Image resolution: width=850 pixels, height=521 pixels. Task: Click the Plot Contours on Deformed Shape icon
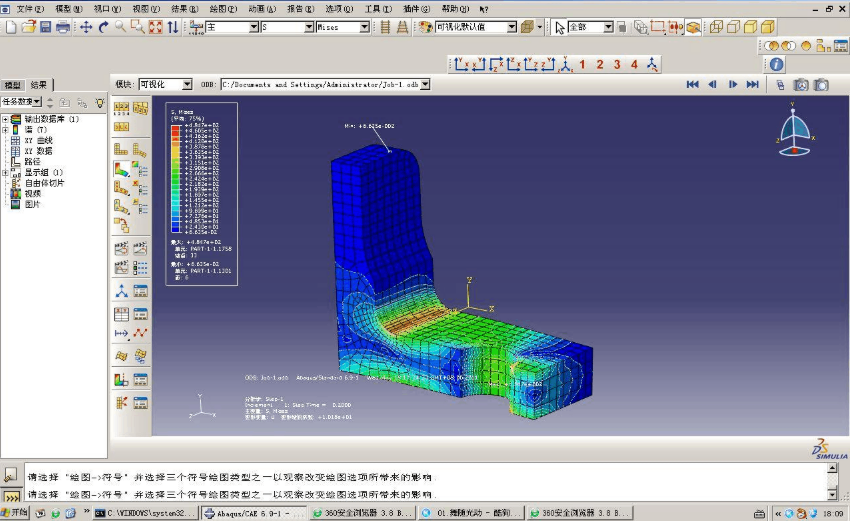pos(121,169)
